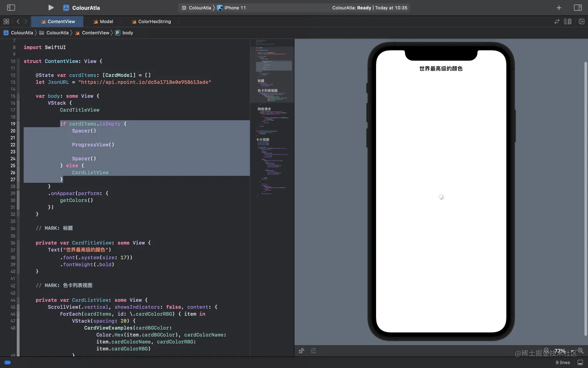The image size is (588, 368).
Task: Place cursor on '@State var cardItems' line
Action: click(x=93, y=75)
